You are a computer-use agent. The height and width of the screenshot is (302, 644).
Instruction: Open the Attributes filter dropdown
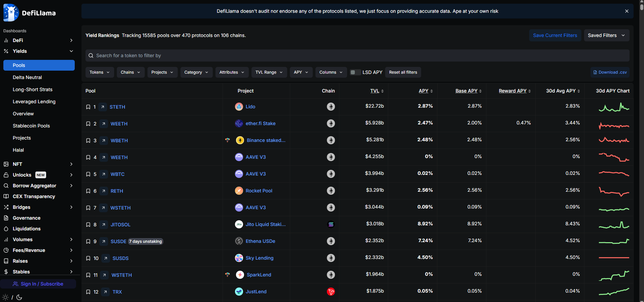coord(232,72)
